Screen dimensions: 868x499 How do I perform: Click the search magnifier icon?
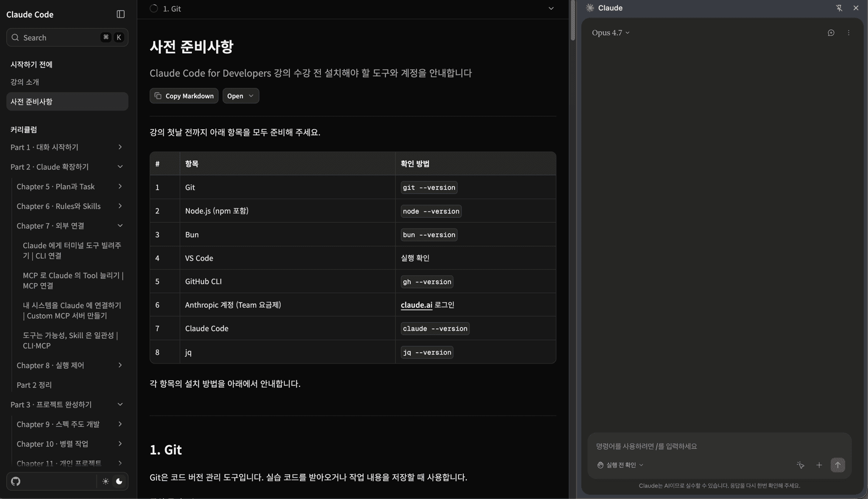(x=15, y=38)
